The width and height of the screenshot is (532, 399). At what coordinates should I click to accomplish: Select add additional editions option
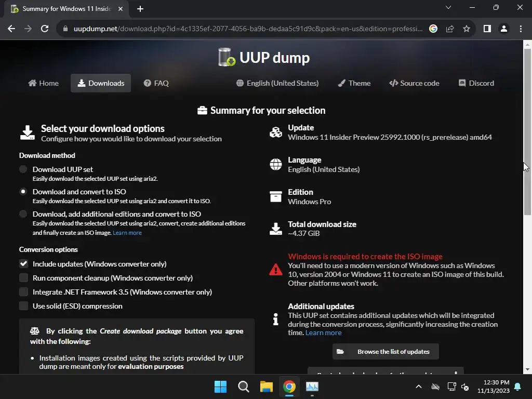[23, 214]
